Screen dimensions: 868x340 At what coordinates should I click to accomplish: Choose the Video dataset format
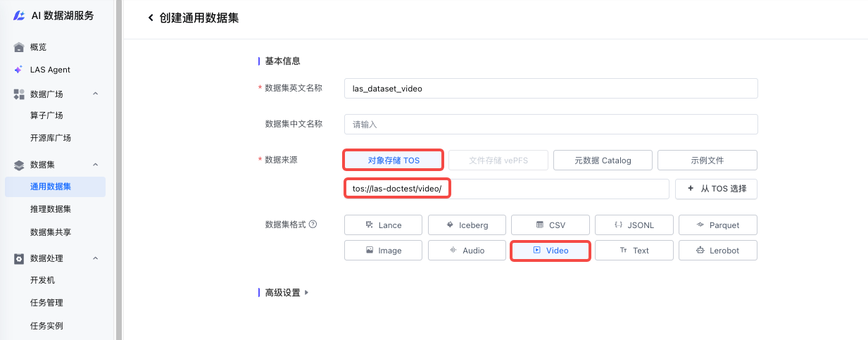pos(550,251)
